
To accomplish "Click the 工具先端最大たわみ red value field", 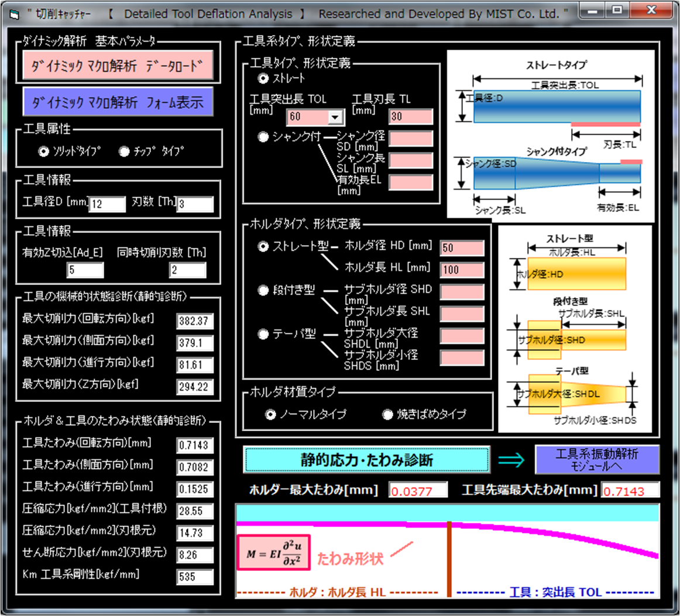I will pos(630,490).
